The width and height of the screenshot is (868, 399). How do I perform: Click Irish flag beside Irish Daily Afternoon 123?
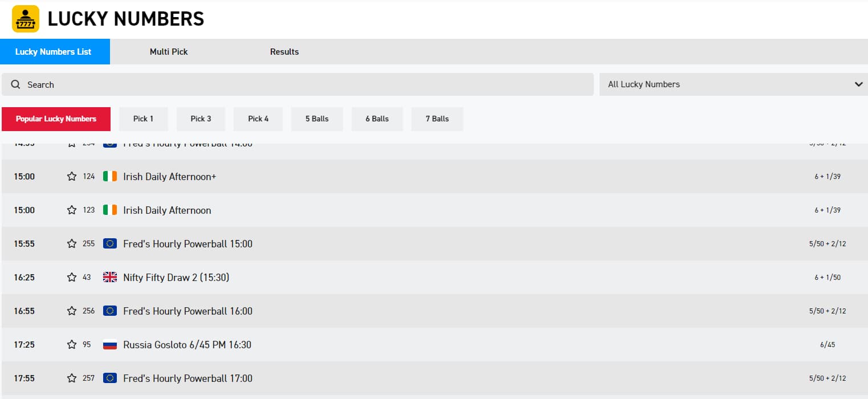point(110,210)
